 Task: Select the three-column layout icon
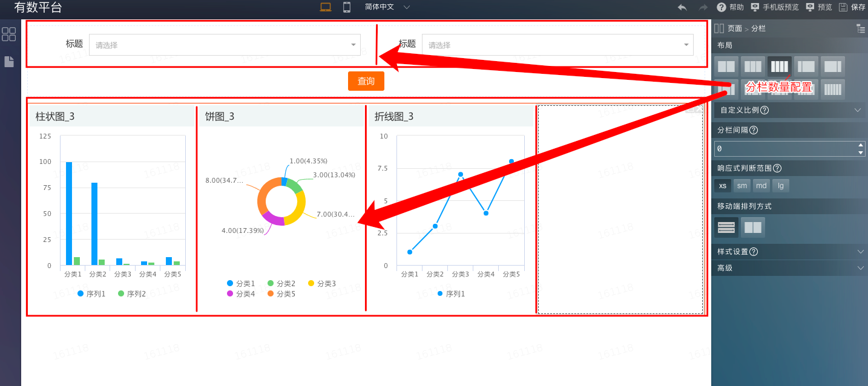753,67
